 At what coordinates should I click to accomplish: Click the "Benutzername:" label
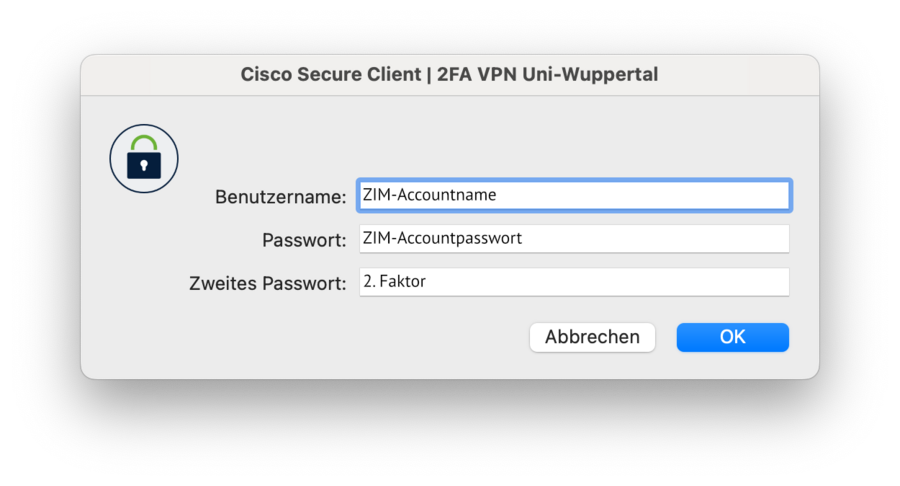tap(281, 196)
